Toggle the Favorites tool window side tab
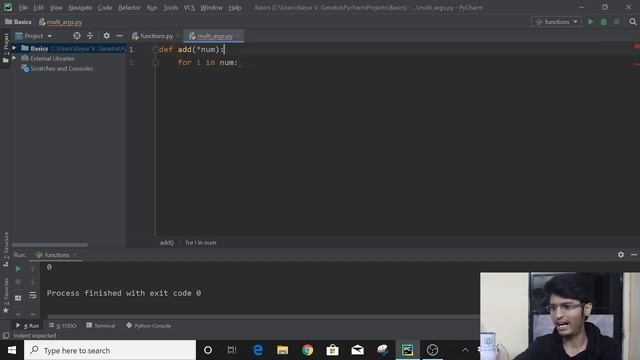 (x=6, y=296)
